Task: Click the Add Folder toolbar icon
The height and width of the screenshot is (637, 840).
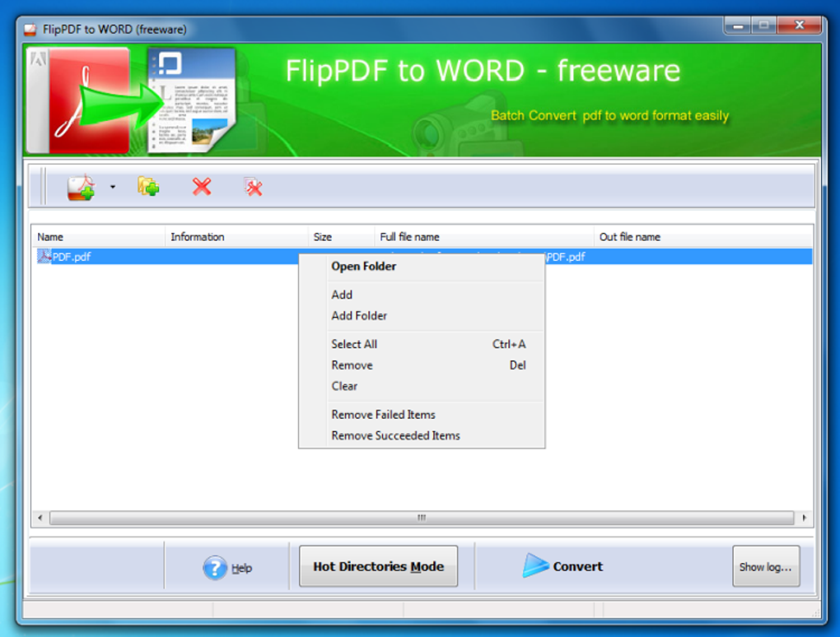Action: pyautogui.click(x=148, y=187)
